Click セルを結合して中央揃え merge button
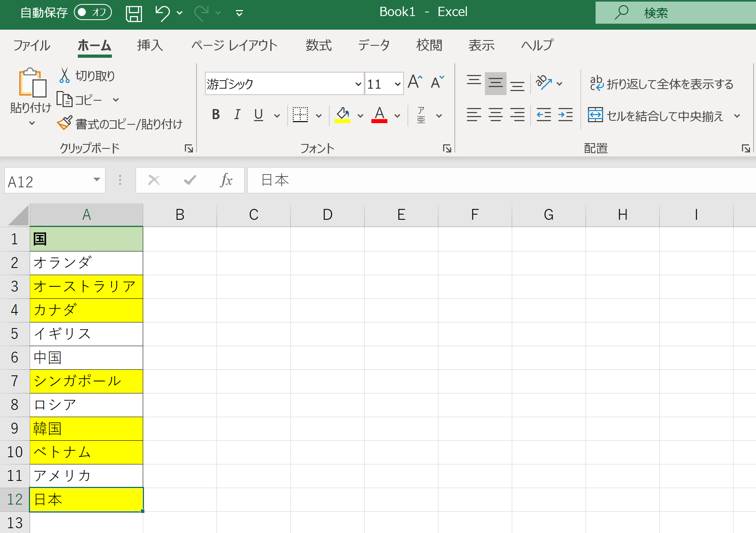Screen dimensions: 756x533 click(x=656, y=116)
